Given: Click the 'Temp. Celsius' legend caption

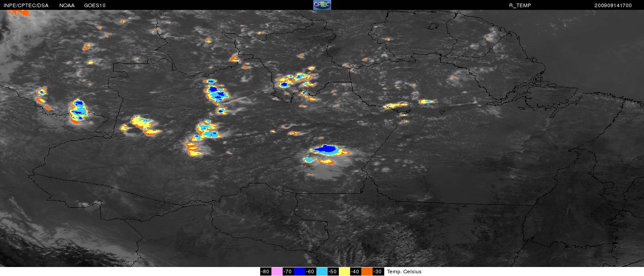Looking at the screenshot, I should click(404, 272).
